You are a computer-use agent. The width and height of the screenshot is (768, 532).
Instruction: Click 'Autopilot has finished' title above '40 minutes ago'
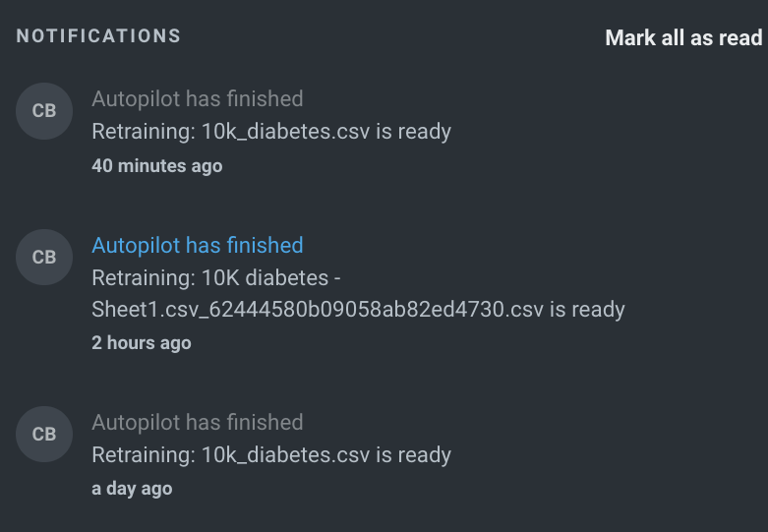point(197,98)
